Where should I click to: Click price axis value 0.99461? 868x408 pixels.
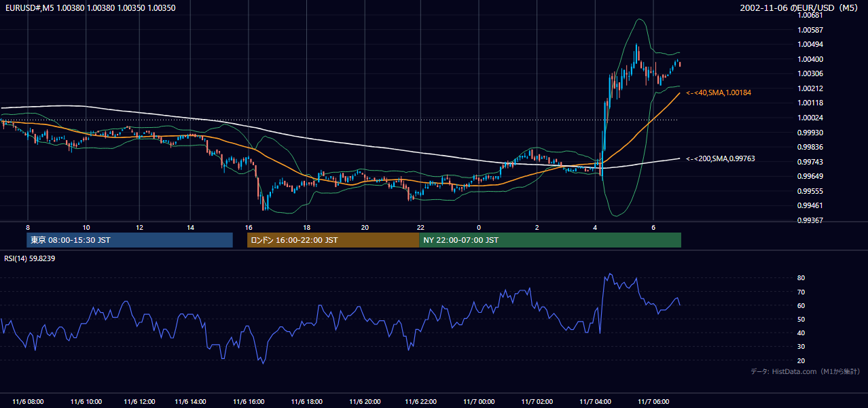(x=810, y=205)
